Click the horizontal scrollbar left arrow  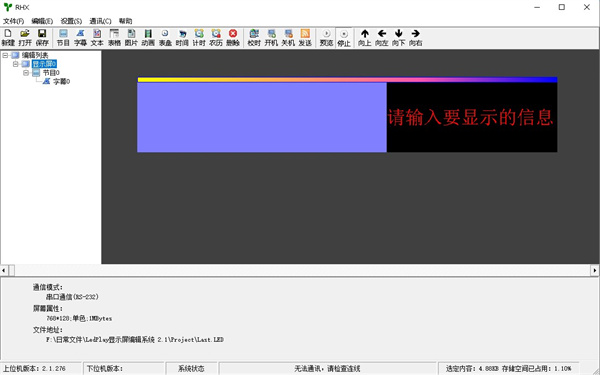[4, 271]
